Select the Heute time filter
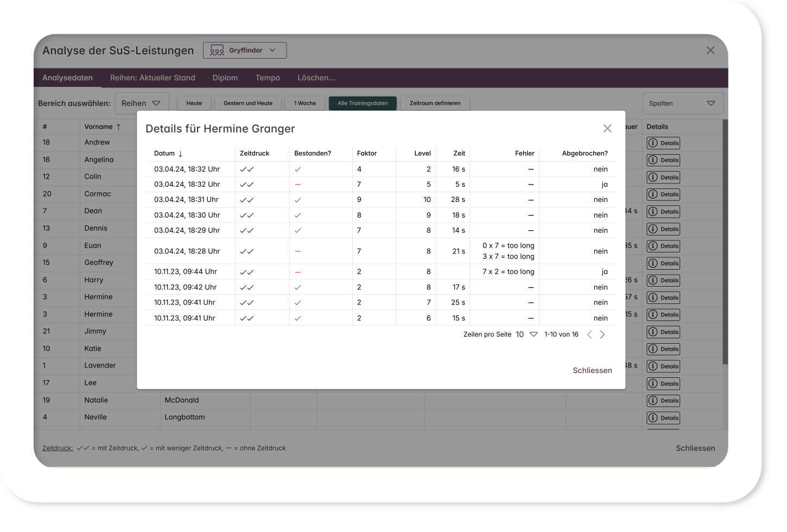 (194, 103)
